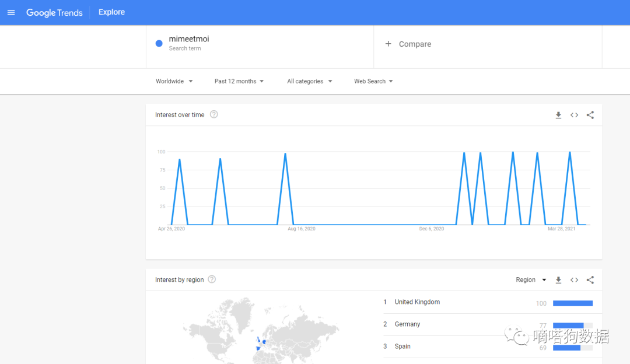Click the Dec 6, 2020 axis label
Screen dimensions: 630x364
point(432,229)
